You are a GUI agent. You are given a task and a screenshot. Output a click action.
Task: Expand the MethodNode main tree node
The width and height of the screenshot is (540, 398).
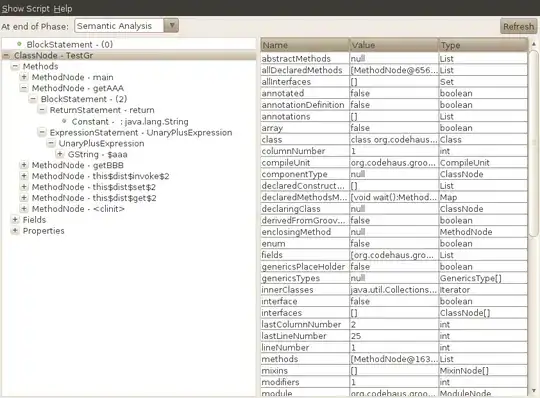[24, 77]
